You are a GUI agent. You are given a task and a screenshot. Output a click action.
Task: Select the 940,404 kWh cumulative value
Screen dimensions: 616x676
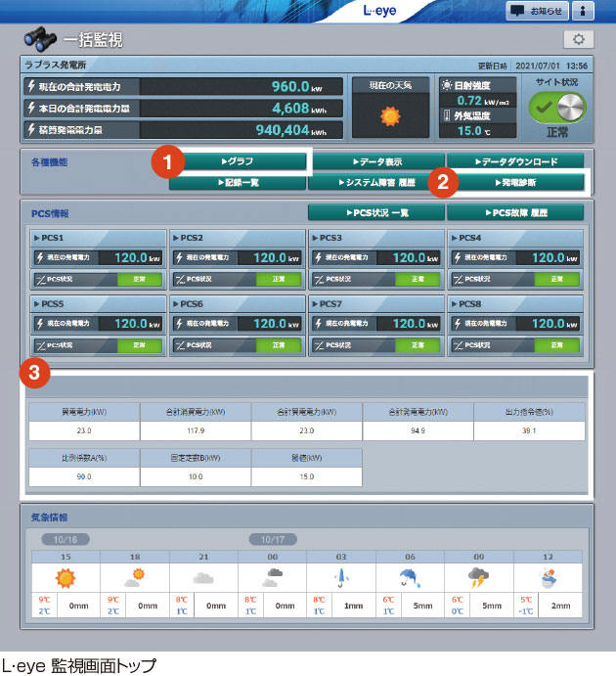(x=290, y=130)
